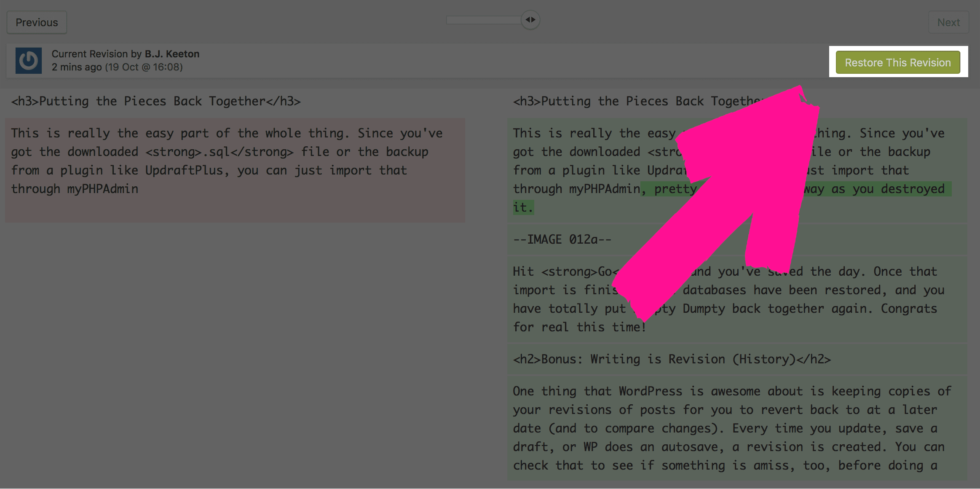The height and width of the screenshot is (489, 980).
Task: Click the author's power-symbol avatar icon
Action: pyautogui.click(x=29, y=61)
